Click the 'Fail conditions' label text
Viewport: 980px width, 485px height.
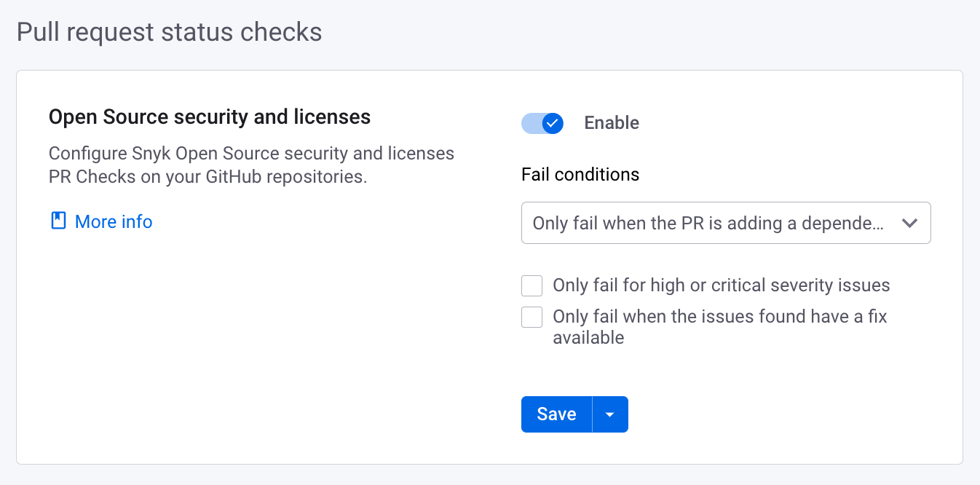[580, 174]
